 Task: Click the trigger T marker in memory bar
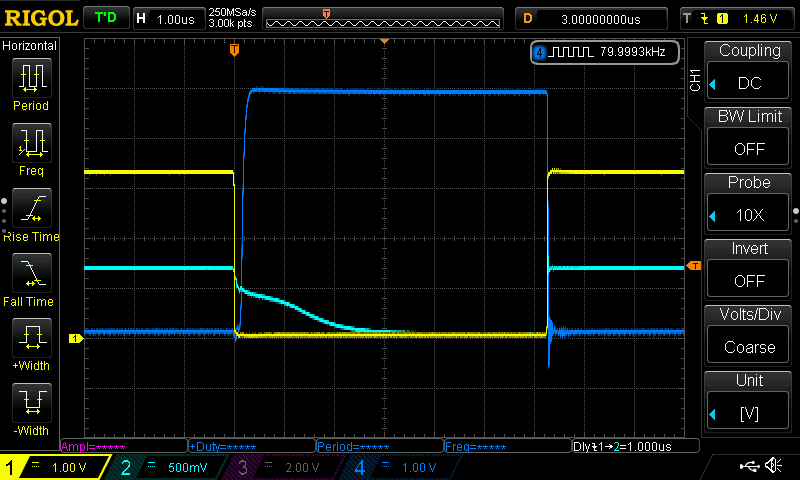(327, 14)
